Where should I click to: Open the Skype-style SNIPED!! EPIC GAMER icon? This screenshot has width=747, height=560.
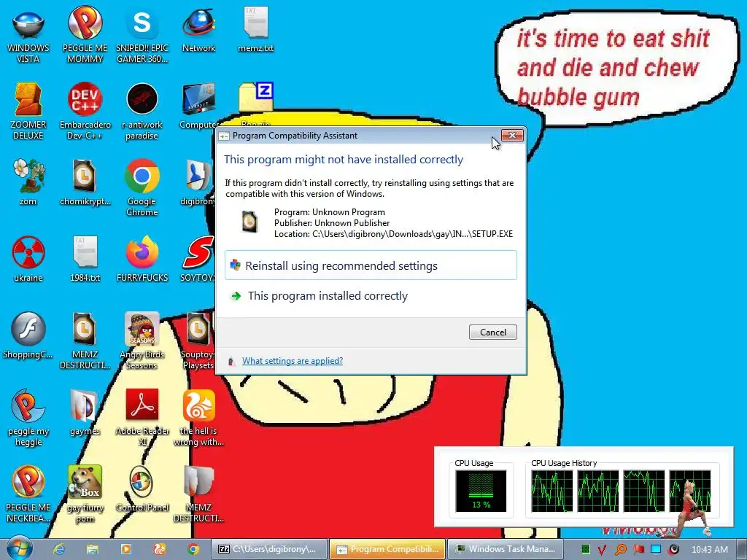(x=142, y=34)
